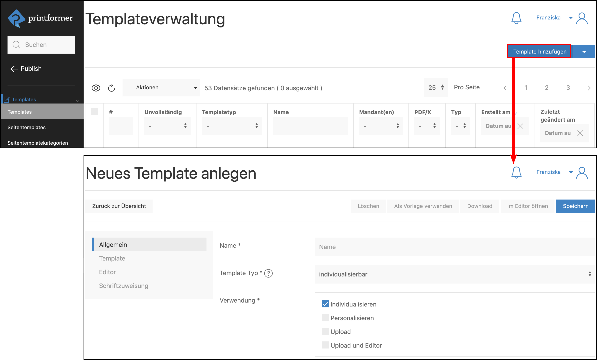Open the Aktionen dropdown
This screenshot has height=364, width=597.
coord(161,87)
